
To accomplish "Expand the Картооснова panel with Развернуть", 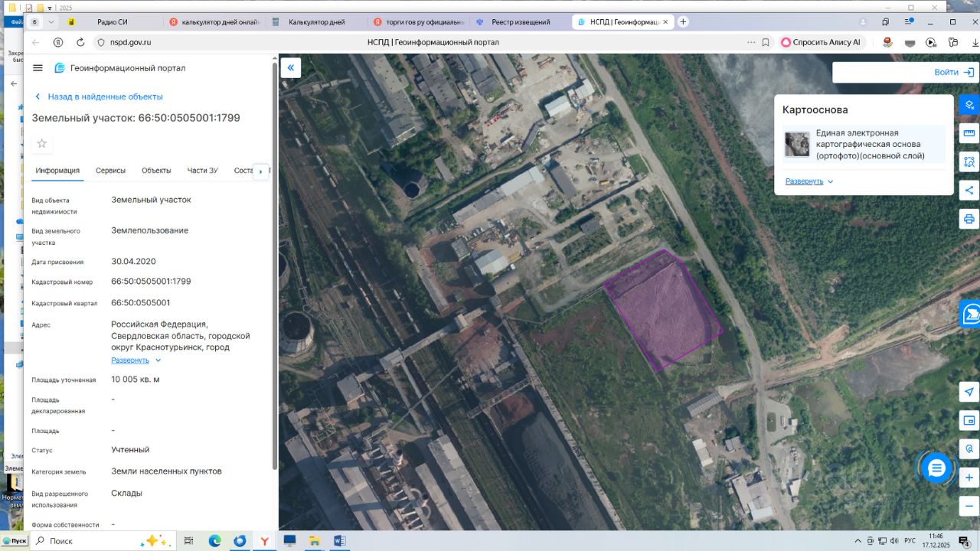I will (x=809, y=181).
